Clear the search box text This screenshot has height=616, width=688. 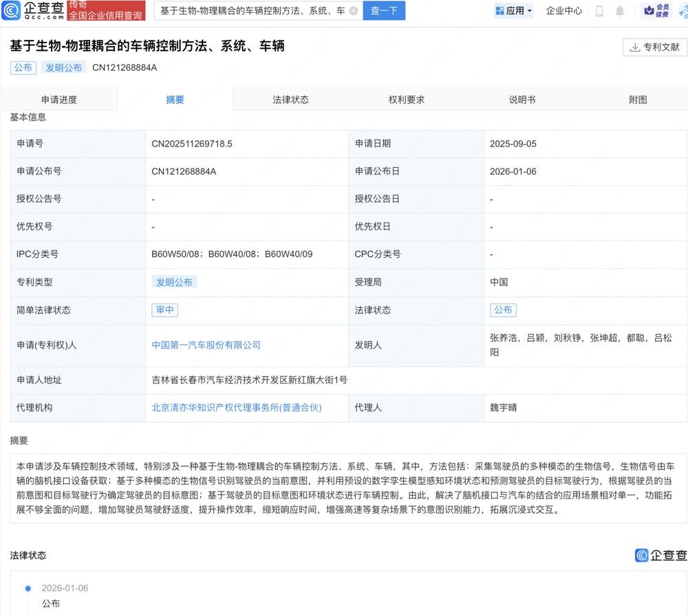(x=354, y=11)
